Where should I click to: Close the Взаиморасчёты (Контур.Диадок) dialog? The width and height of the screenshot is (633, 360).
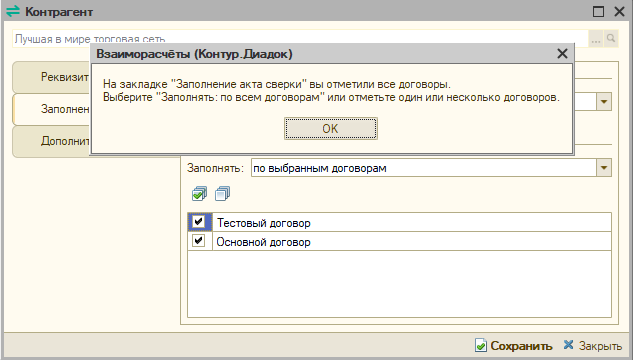point(562,54)
